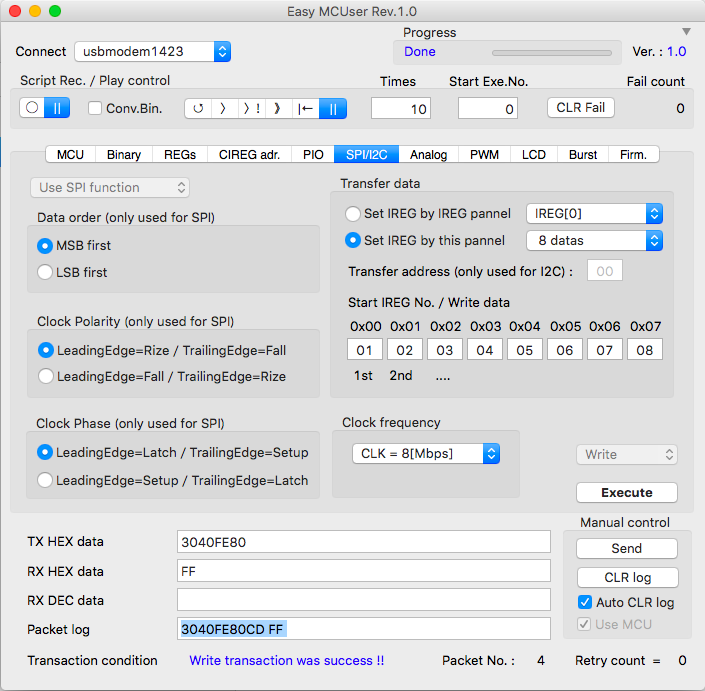Click the RX DEC data field

pyautogui.click(x=364, y=600)
